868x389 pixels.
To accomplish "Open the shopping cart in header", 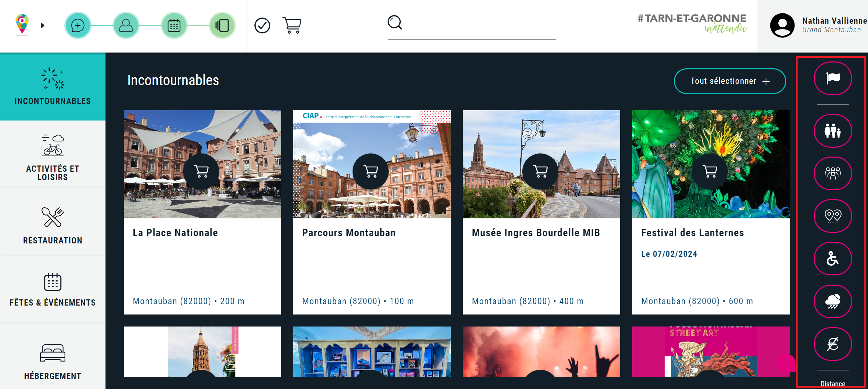I will pyautogui.click(x=292, y=25).
